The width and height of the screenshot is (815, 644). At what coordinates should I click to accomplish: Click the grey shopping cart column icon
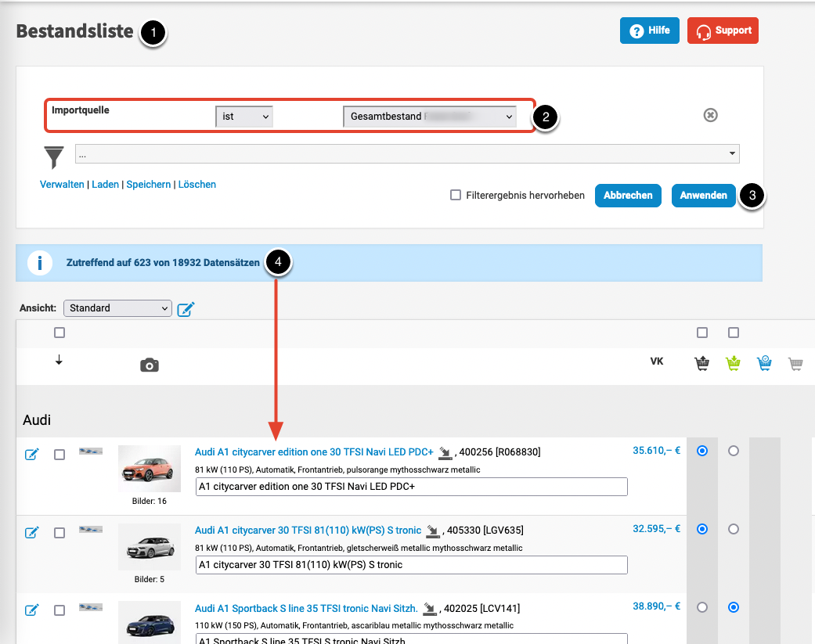[795, 364]
